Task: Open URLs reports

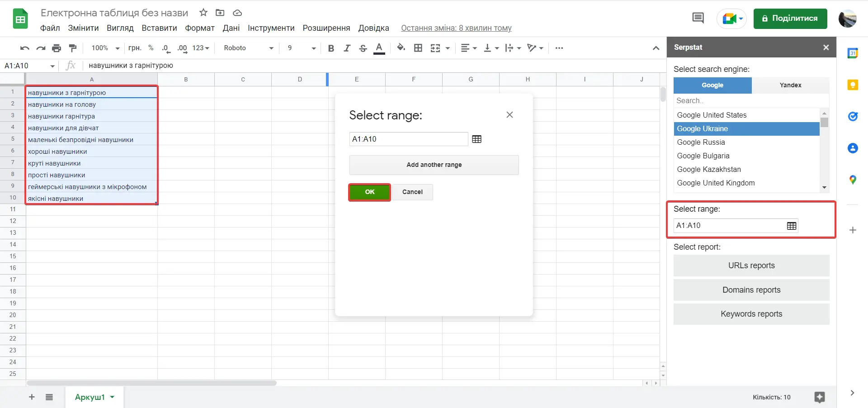Action: (x=751, y=266)
